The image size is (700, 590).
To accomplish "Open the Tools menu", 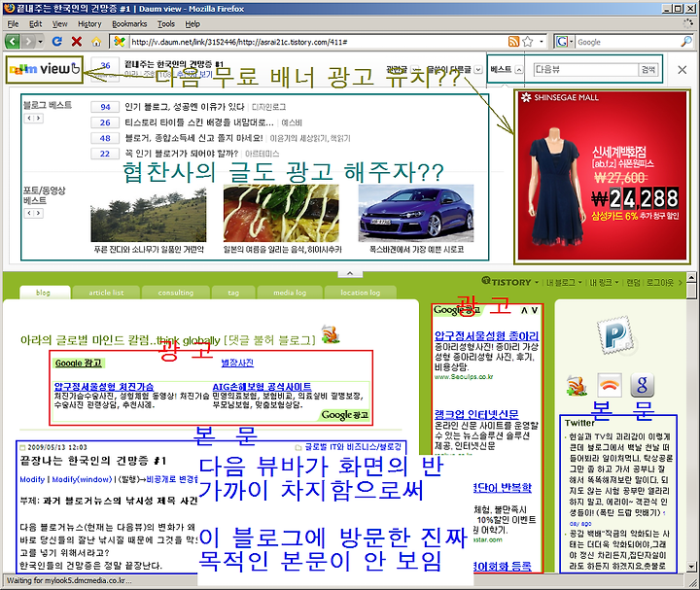I will coord(166,23).
